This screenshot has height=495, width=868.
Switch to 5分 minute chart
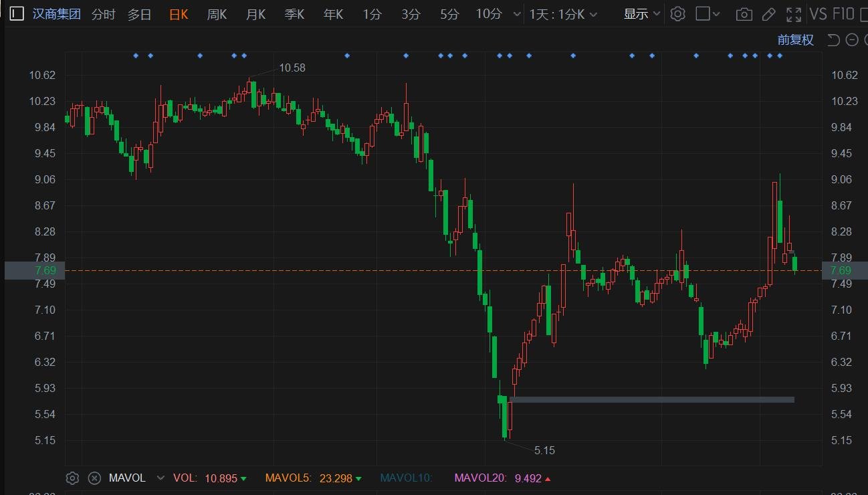pyautogui.click(x=450, y=14)
